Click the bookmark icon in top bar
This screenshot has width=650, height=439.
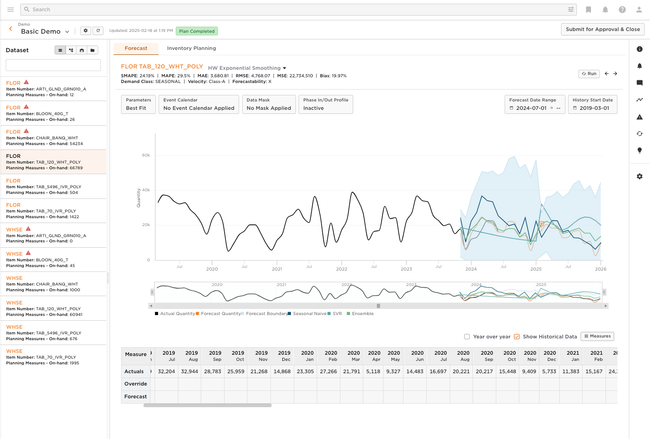tap(588, 10)
